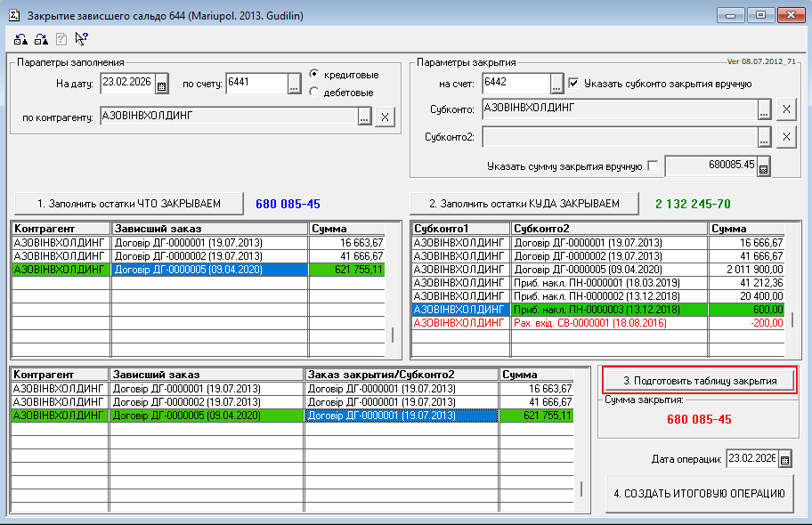The image size is (812, 525).
Task: Clear the Субконто2 field using X button
Action: click(x=785, y=137)
